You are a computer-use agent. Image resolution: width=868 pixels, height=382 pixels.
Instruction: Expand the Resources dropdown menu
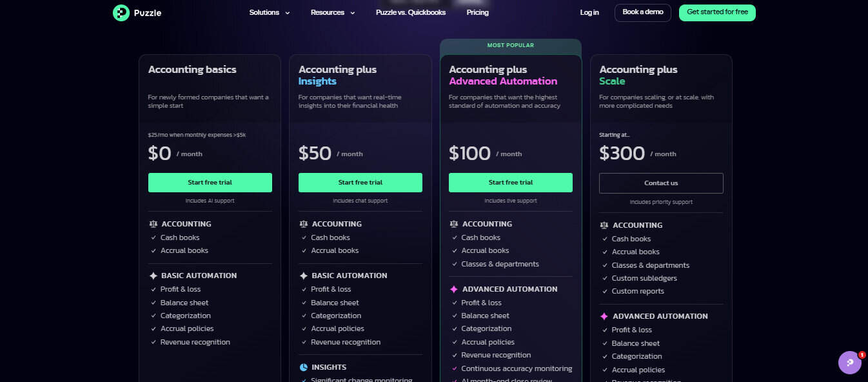(333, 12)
